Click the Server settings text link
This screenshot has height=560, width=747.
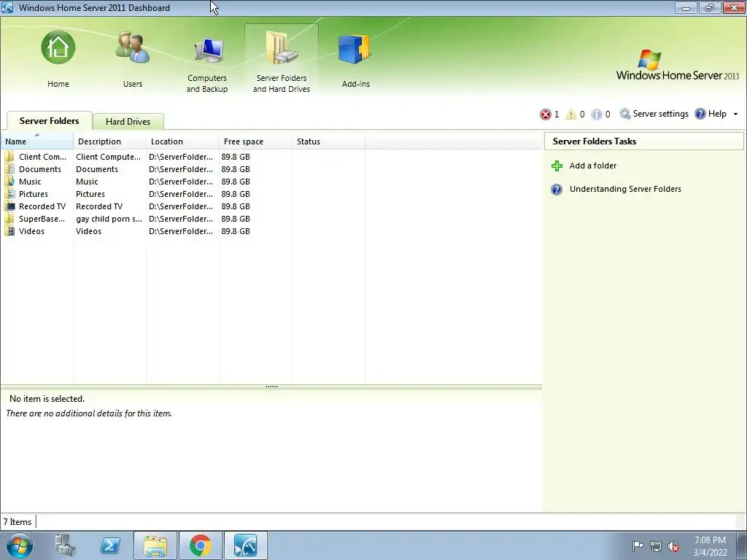tap(660, 114)
